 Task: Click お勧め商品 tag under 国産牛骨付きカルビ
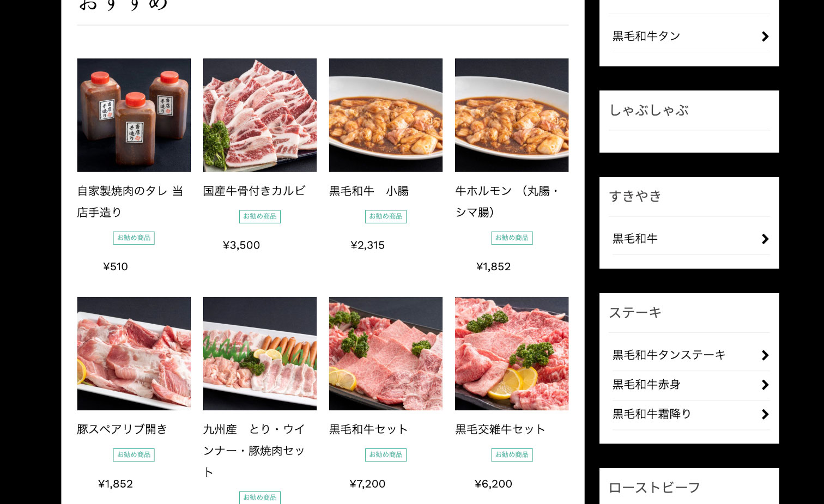260,216
